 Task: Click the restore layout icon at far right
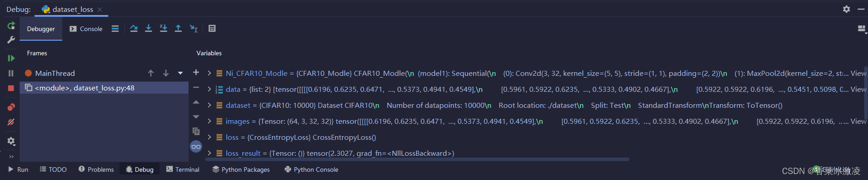tap(862, 29)
